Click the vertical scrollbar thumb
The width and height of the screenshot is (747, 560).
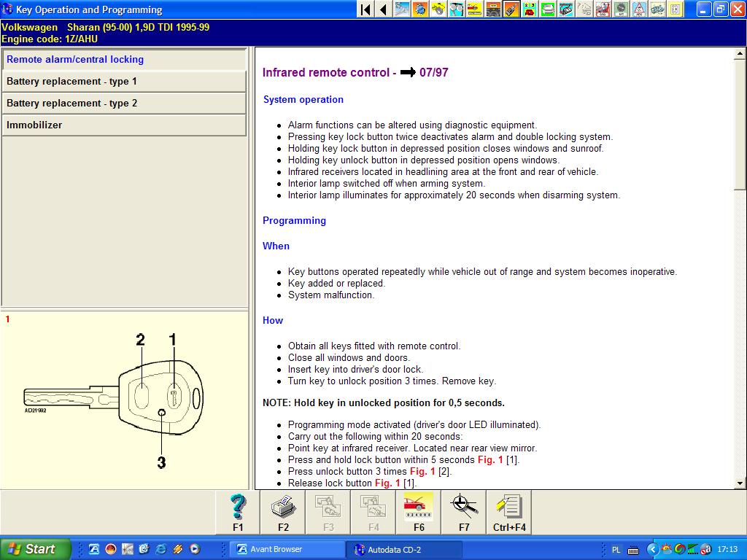tap(740, 124)
